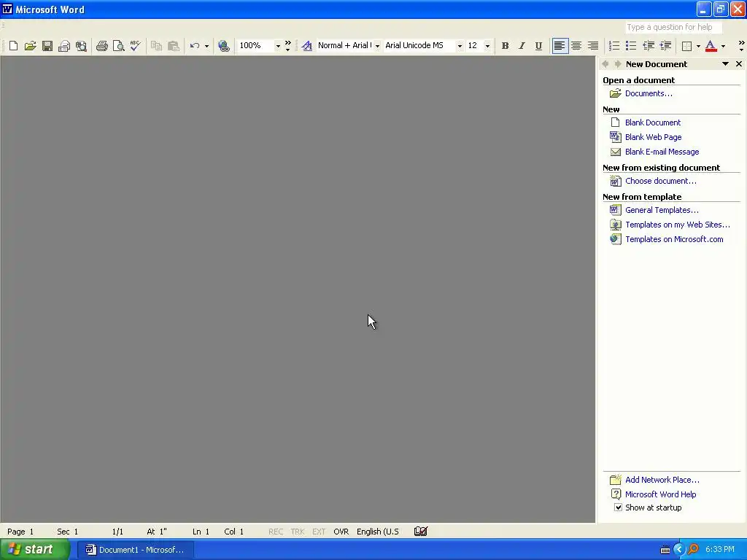The width and height of the screenshot is (747, 560).
Task: Click the Undo arrow icon
Action: click(x=194, y=46)
